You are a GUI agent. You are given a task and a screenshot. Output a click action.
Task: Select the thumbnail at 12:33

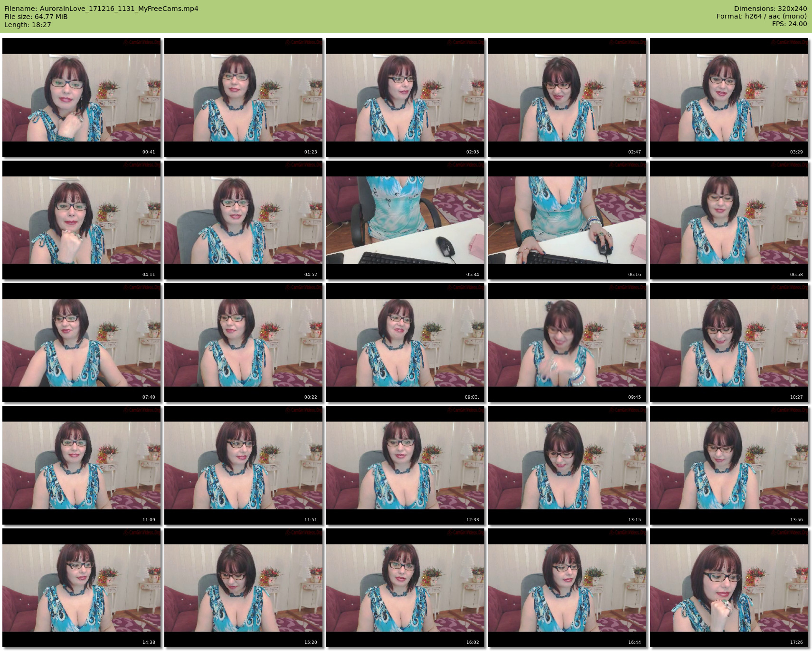click(x=405, y=465)
